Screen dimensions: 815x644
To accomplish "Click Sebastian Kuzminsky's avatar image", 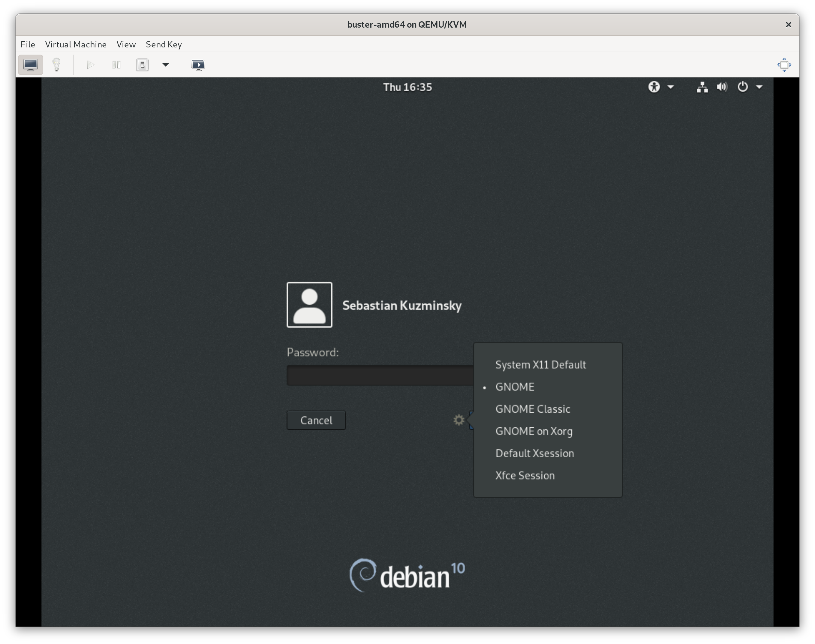I will 309,305.
